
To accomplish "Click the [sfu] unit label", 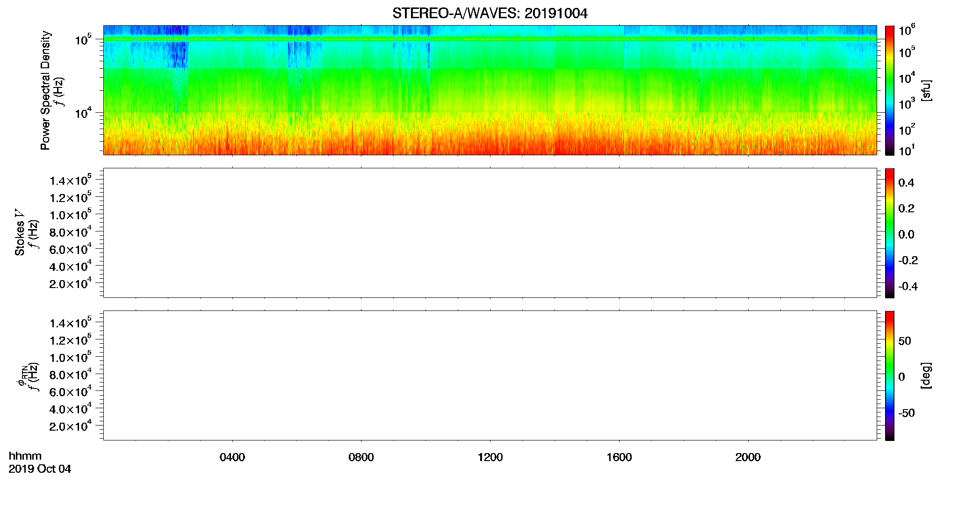I will 926,90.
